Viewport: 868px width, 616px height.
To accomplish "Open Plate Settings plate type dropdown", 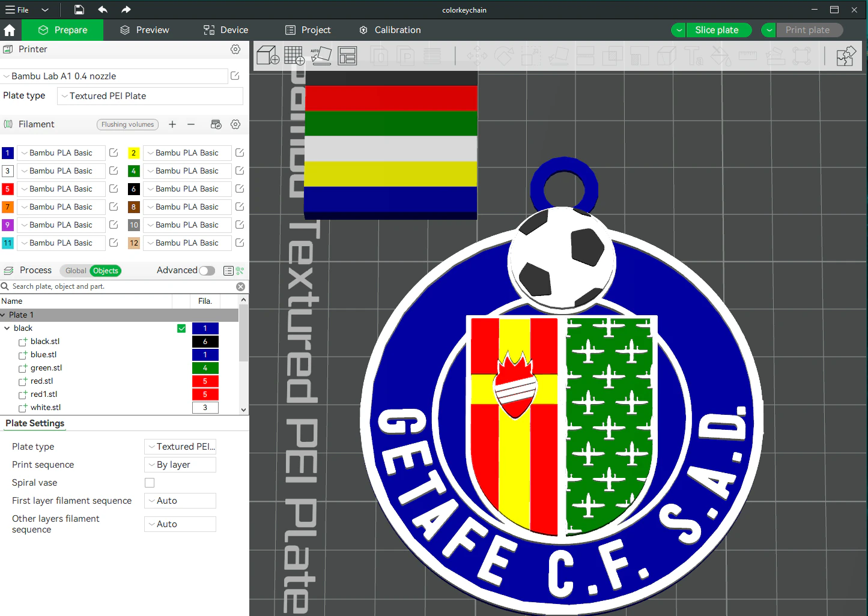I will [180, 447].
